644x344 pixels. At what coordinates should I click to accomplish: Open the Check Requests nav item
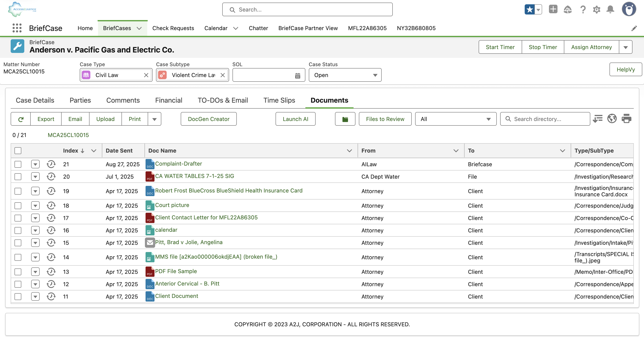click(173, 28)
